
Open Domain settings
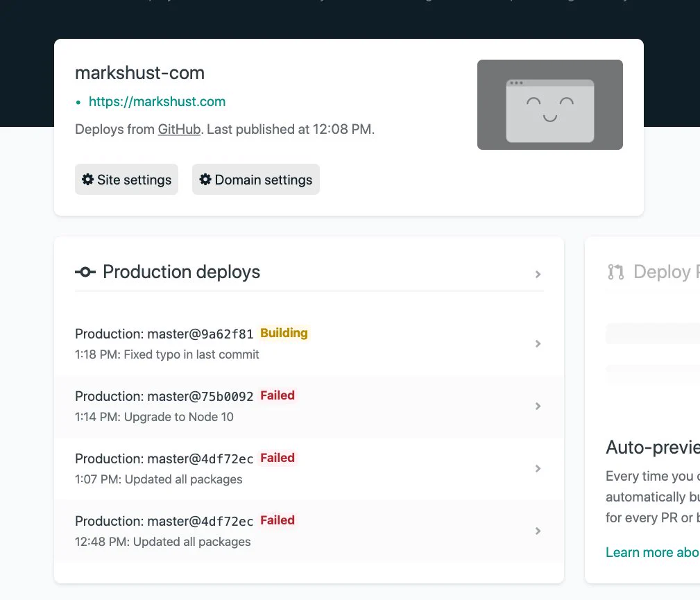(256, 180)
